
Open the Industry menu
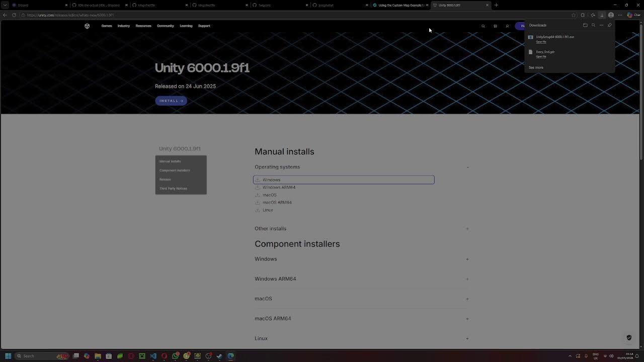click(x=124, y=26)
